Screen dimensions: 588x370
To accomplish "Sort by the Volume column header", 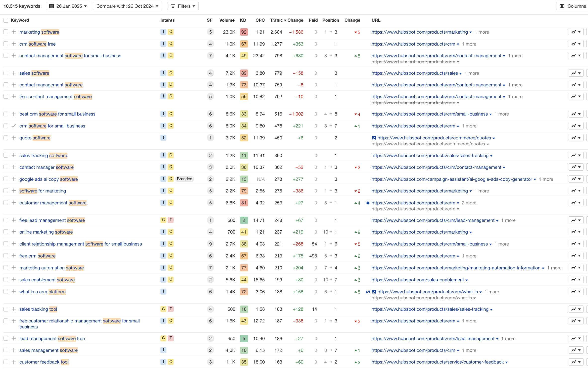I will pos(227,20).
